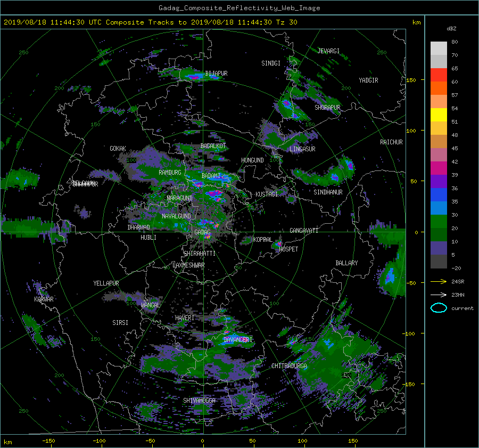The height and width of the screenshot is (448, 479).
Task: Click the RAMDURG city label
Action: [x=170, y=173]
